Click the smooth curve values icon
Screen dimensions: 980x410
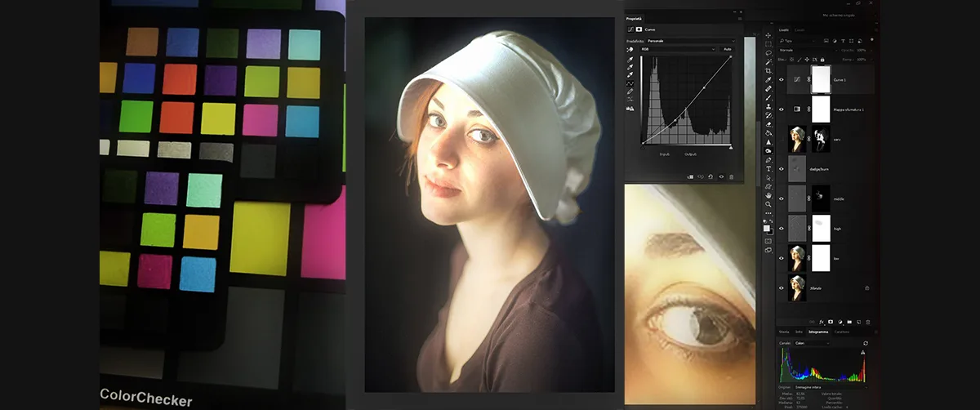tap(630, 100)
